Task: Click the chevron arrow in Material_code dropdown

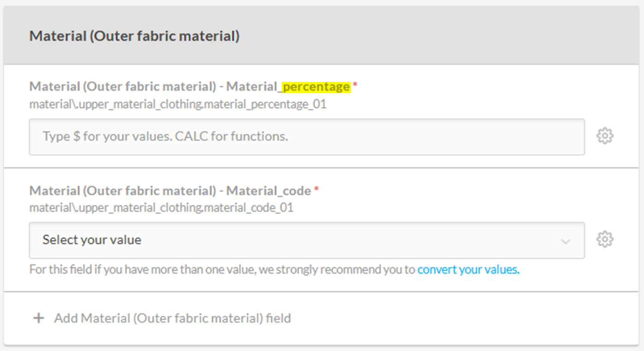Action: [x=565, y=241]
